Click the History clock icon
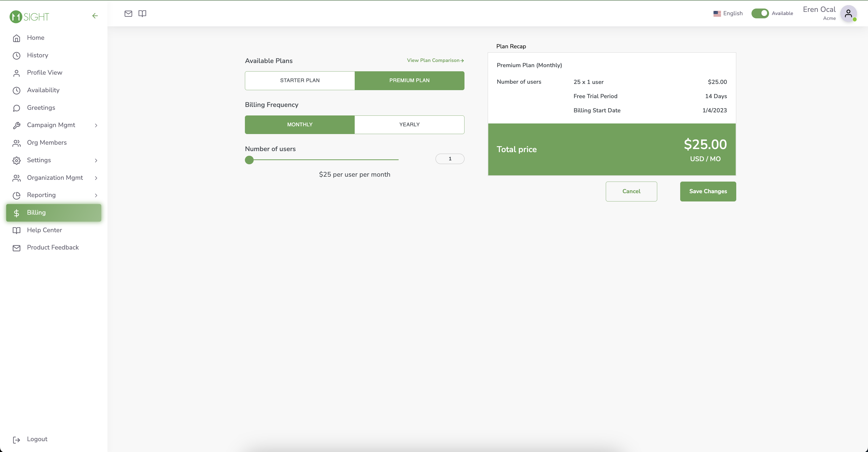Viewport: 868px width, 452px height. (x=17, y=56)
